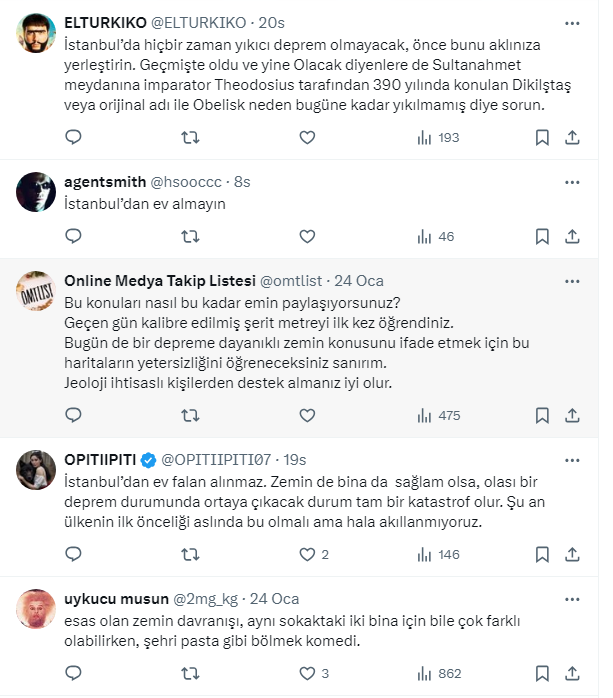Viewport: 613px width, 698px height.
Task: Go to the Online Medya Takip Listesi profile name
Action: click(x=158, y=281)
